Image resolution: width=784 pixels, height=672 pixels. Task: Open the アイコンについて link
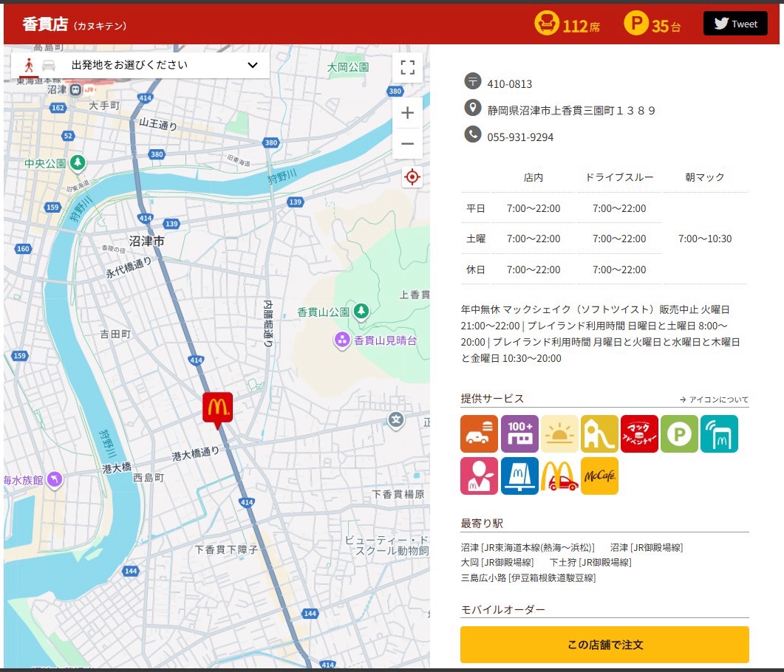714,400
